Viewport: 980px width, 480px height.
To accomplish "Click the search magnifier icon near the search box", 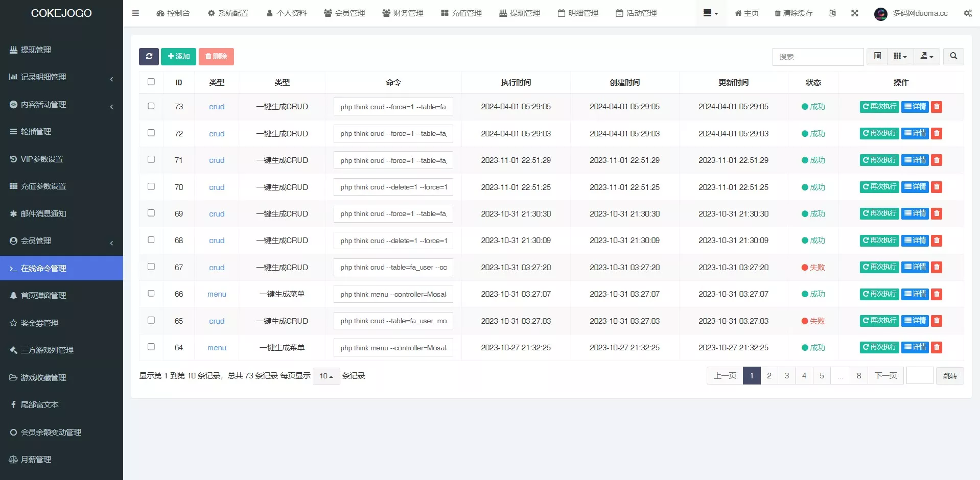I will coord(953,57).
